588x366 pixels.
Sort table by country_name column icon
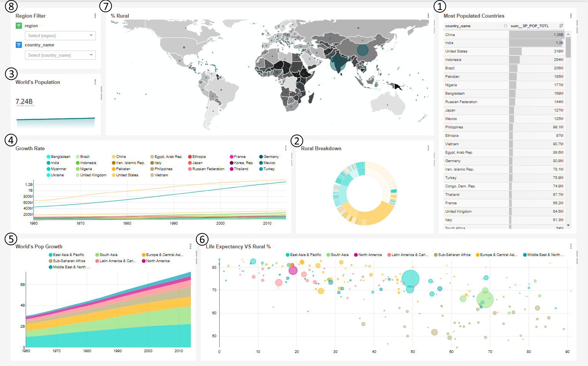(506, 26)
